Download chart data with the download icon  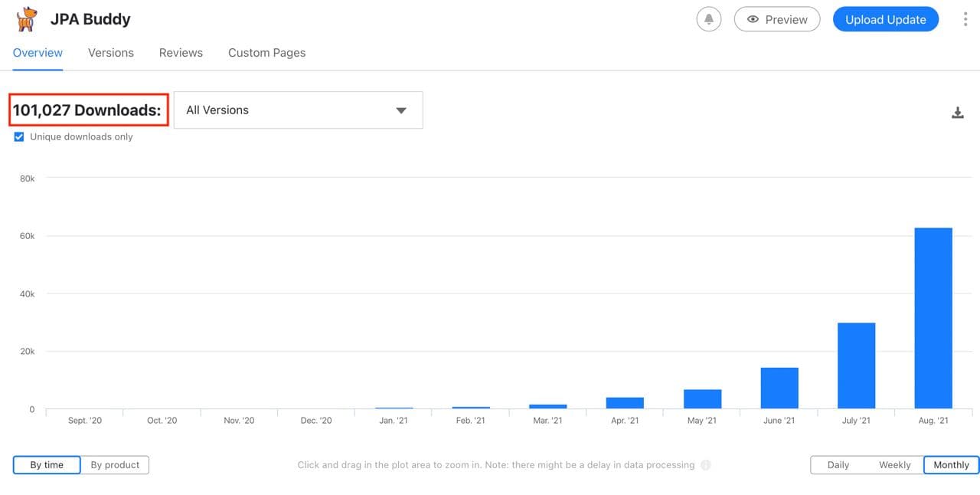(957, 113)
